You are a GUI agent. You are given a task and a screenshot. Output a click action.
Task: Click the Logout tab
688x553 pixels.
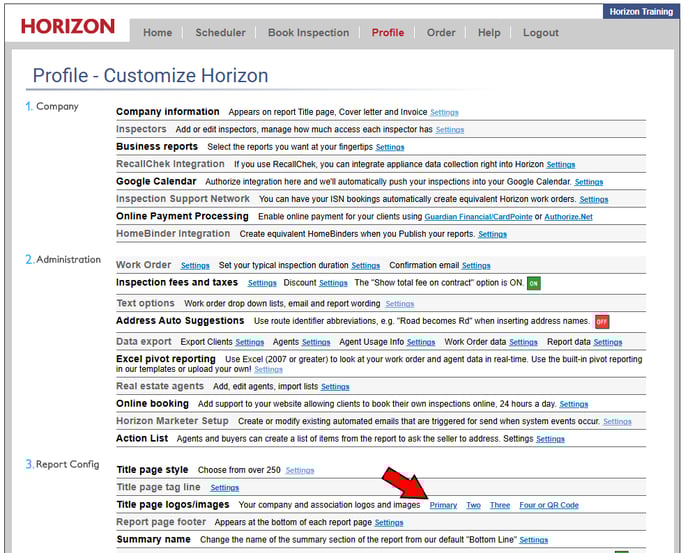[x=541, y=33]
